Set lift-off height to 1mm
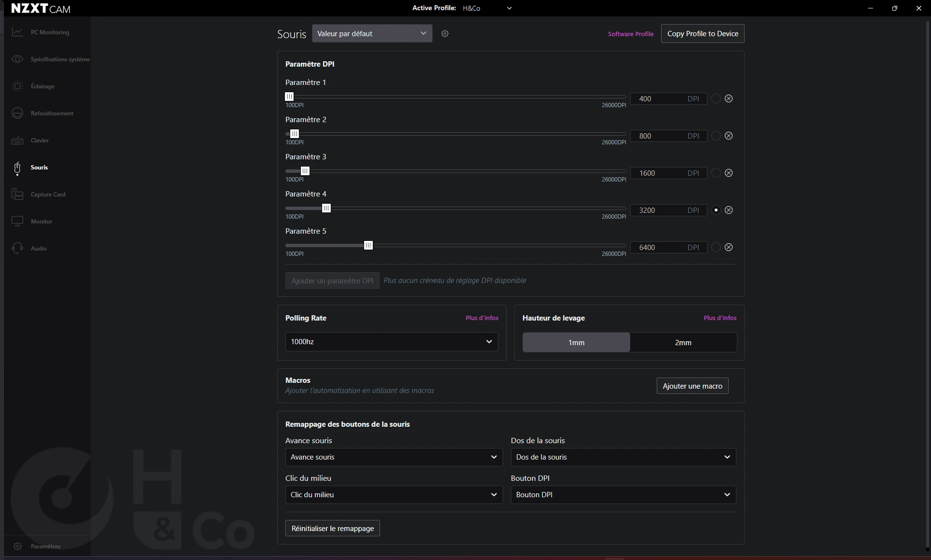Viewport: 931px width, 560px height. pos(576,342)
